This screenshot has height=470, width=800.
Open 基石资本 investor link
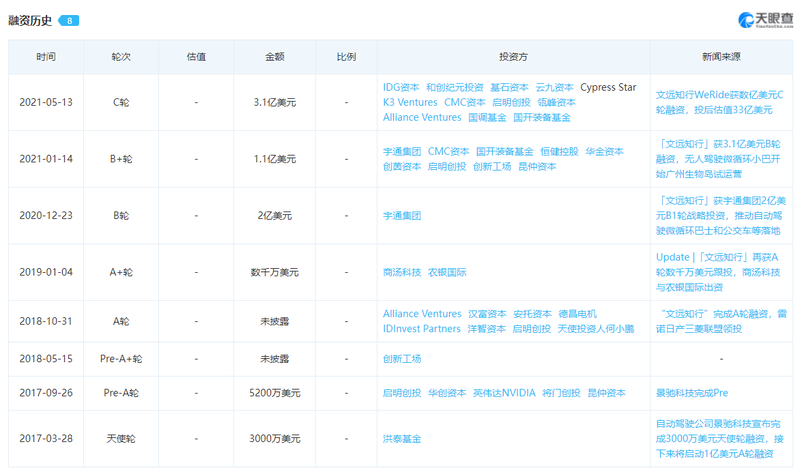[x=509, y=87]
